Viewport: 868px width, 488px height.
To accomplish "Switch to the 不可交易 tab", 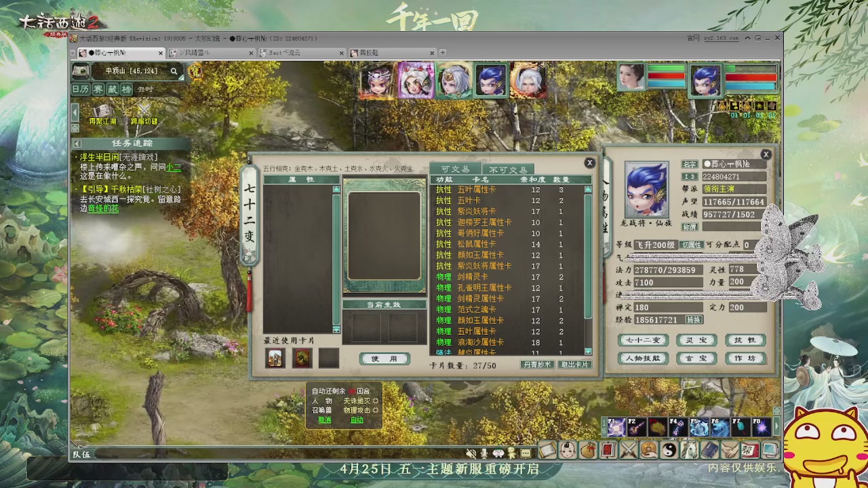I will click(510, 168).
